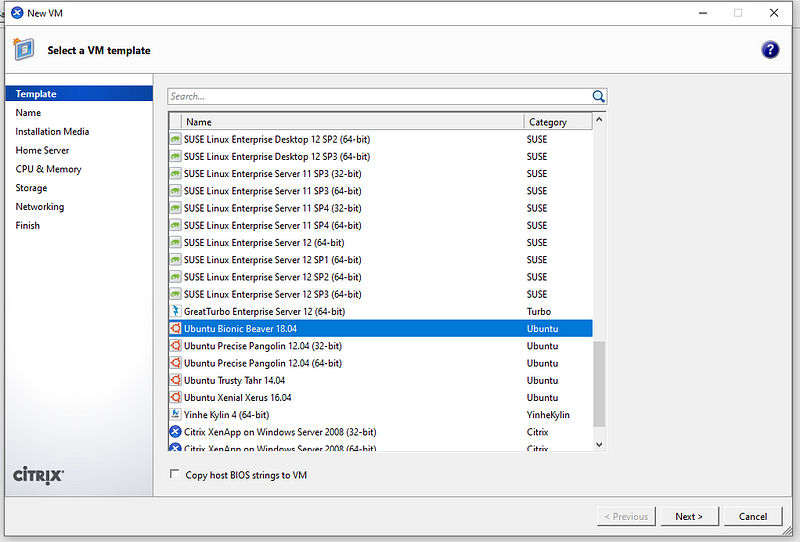Click Ubuntu icon for Precise Pangolin 12.04 (64-bit)

pos(175,363)
